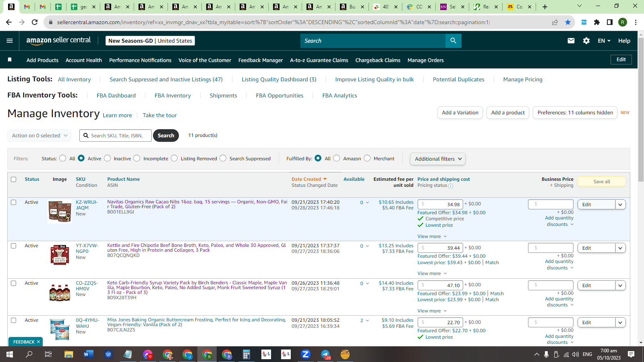Filter Fulfilled By Merchant
Image resolution: width=644 pixels, height=362 pixels.
367,158
